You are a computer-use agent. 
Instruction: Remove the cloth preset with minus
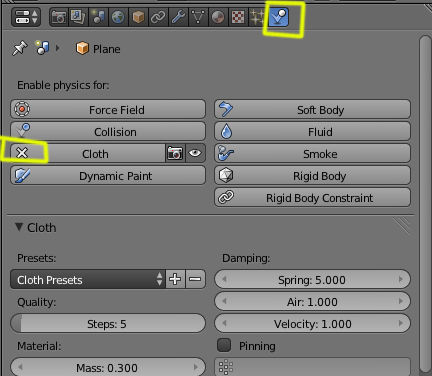point(195,279)
